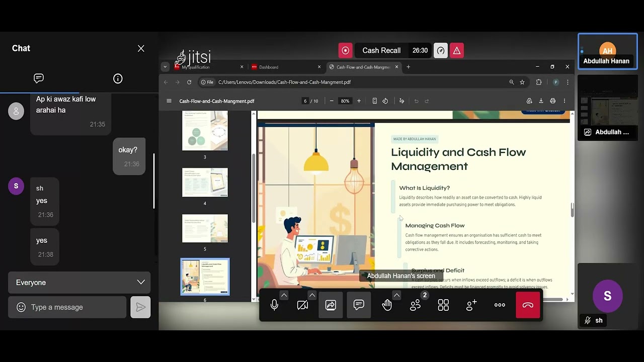Switch to Dashboard browser tab
The image size is (644, 362).
click(x=284, y=67)
